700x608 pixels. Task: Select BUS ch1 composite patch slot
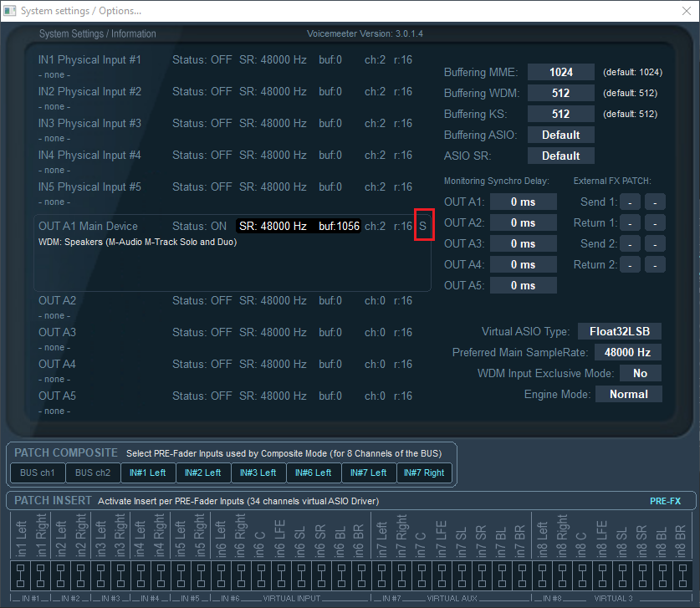37,473
